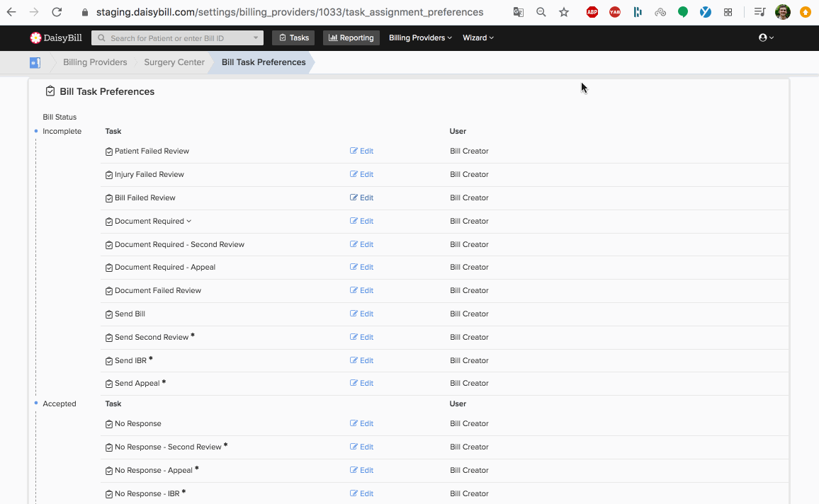Click the home breadcrumb icon
Image resolution: width=819 pixels, height=504 pixels.
pyautogui.click(x=35, y=62)
